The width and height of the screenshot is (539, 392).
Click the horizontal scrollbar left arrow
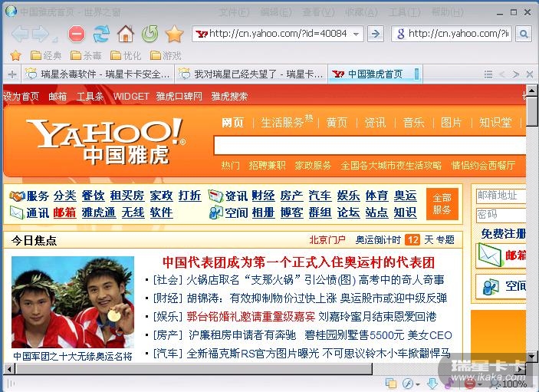pyautogui.click(x=9, y=369)
